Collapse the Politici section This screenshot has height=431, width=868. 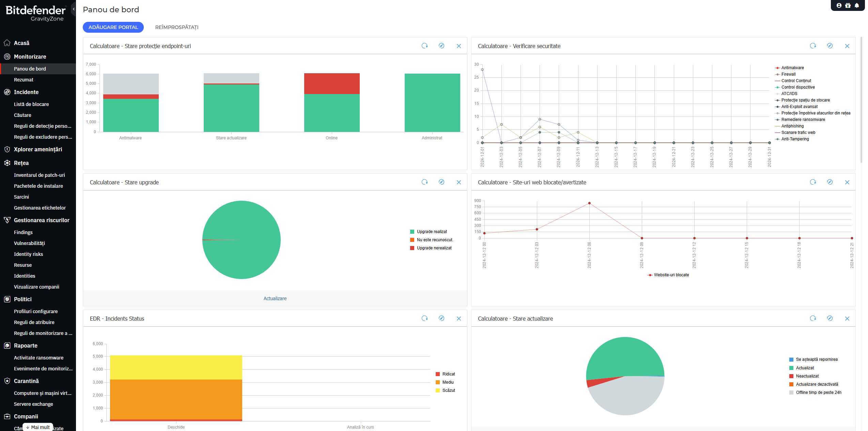(23, 299)
